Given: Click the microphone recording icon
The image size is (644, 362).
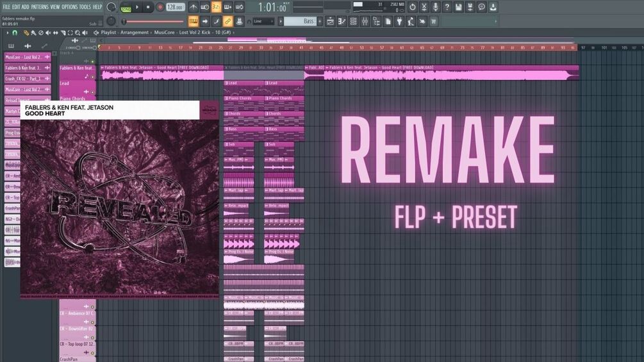Looking at the screenshot, I should [x=435, y=7].
